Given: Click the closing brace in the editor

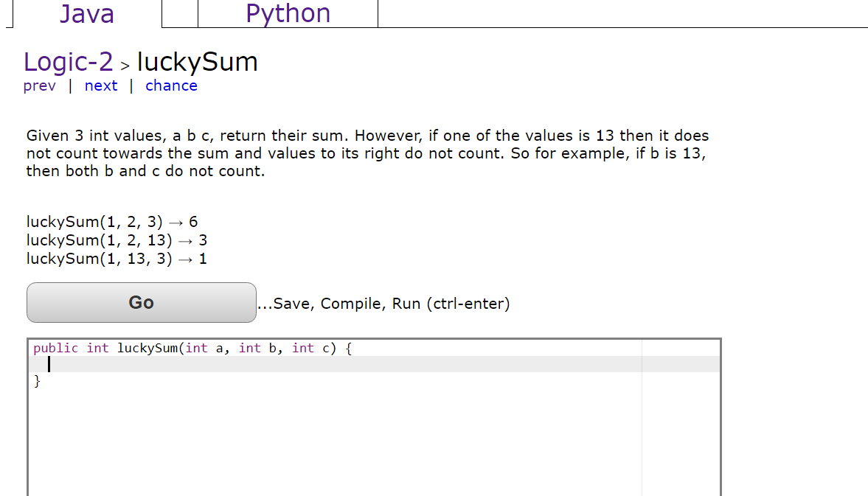Looking at the screenshot, I should (37, 381).
